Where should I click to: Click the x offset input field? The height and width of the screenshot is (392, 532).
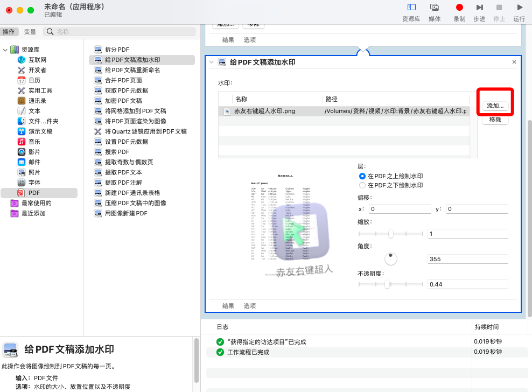(400, 208)
